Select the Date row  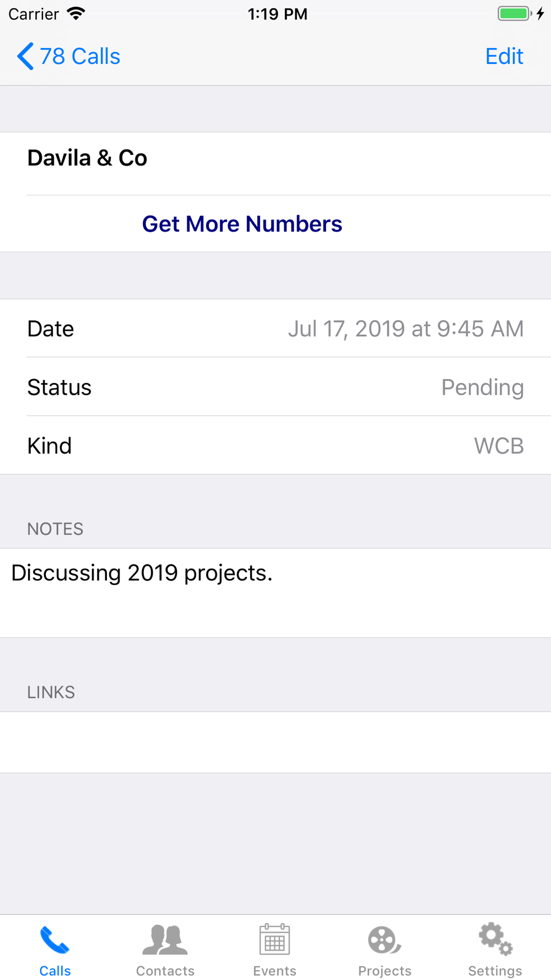[x=275, y=329]
